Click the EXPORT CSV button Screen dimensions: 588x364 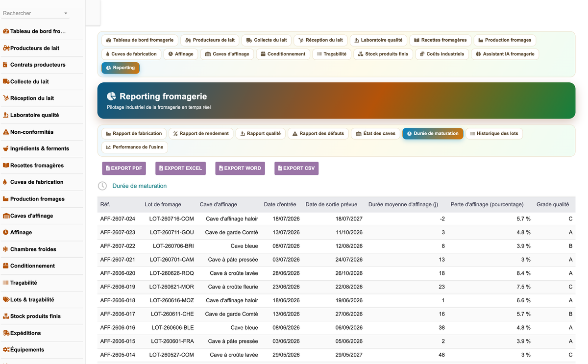coord(296,168)
